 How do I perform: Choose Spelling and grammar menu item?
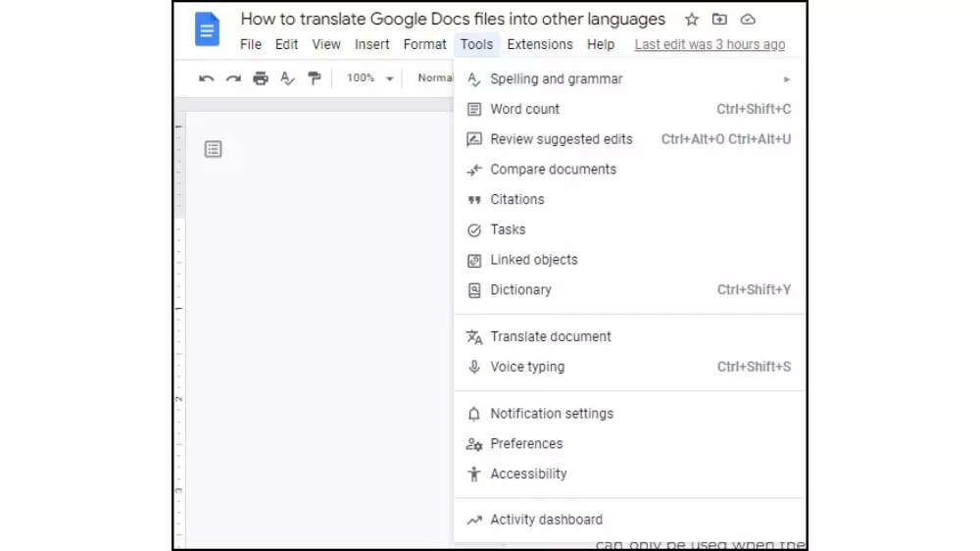click(x=629, y=79)
